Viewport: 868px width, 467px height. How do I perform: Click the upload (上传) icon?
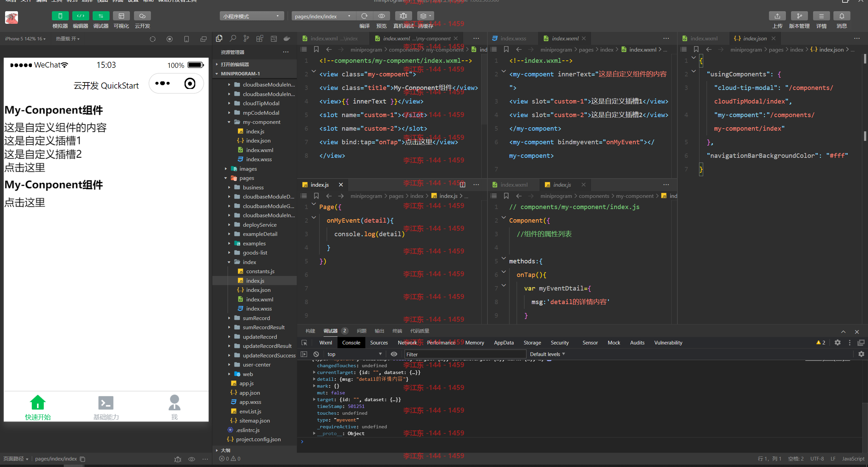(777, 16)
